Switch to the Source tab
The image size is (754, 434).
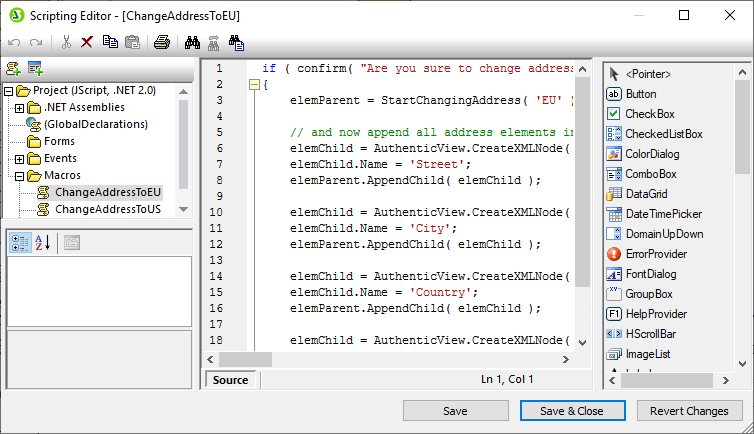tap(231, 380)
